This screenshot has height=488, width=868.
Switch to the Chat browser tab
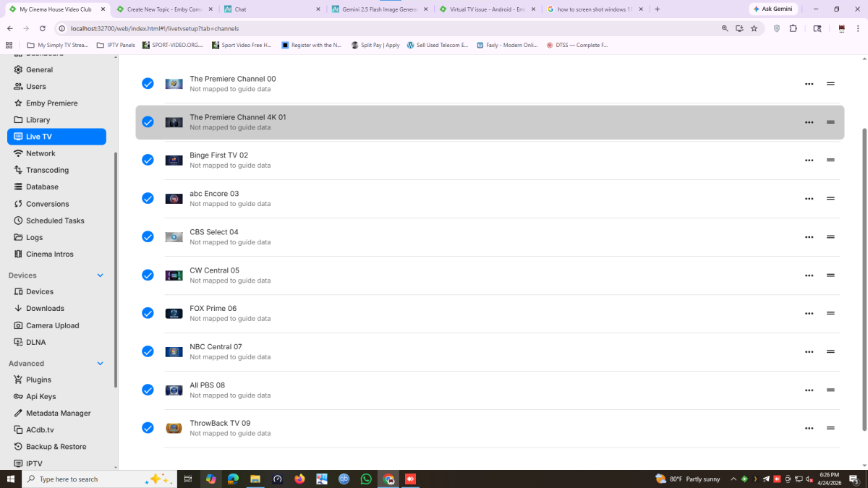[272, 9]
